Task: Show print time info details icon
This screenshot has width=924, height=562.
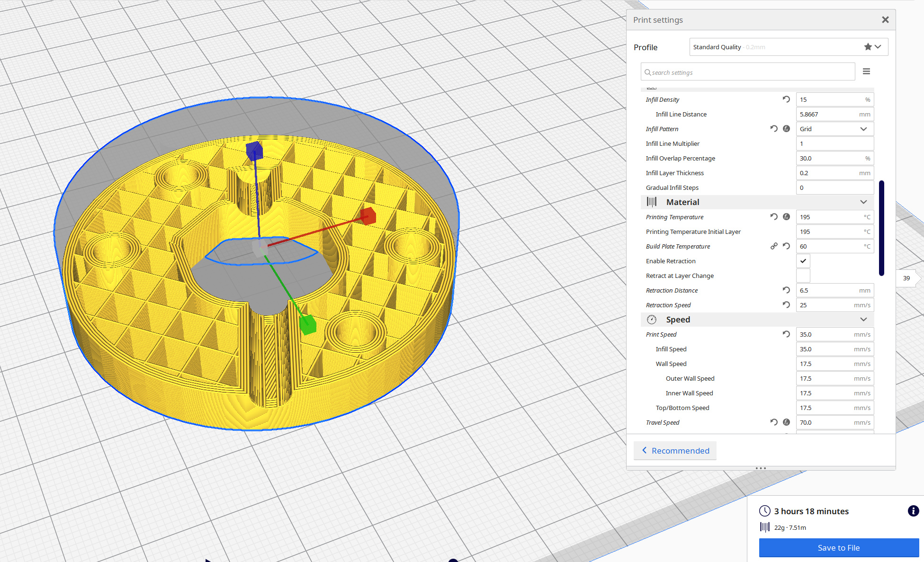Action: tap(913, 511)
